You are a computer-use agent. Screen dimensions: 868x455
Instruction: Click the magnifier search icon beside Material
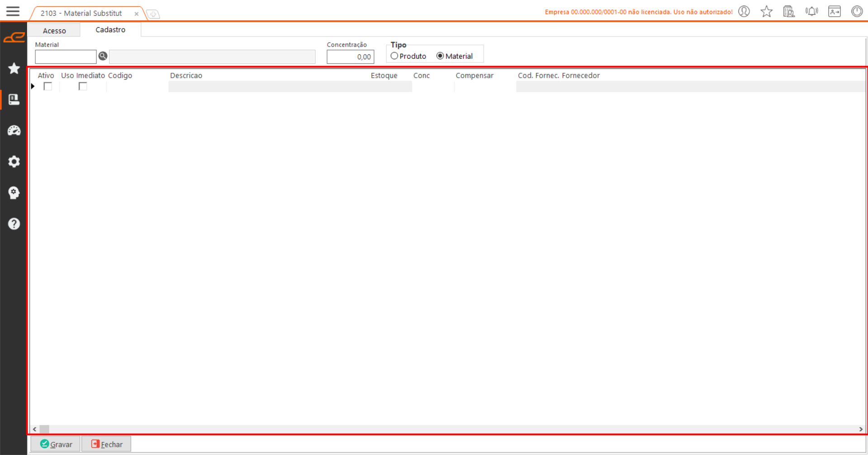coord(103,56)
